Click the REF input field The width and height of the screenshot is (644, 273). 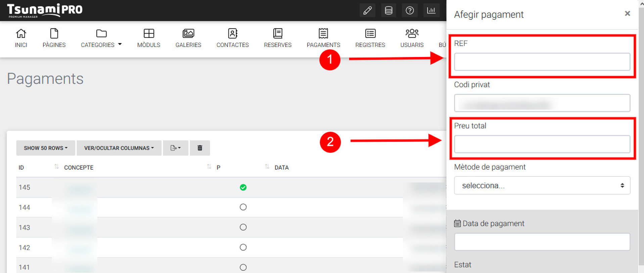[x=542, y=62]
